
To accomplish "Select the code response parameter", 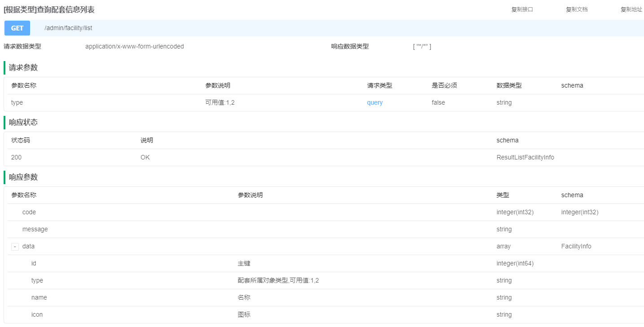I will tap(29, 212).
